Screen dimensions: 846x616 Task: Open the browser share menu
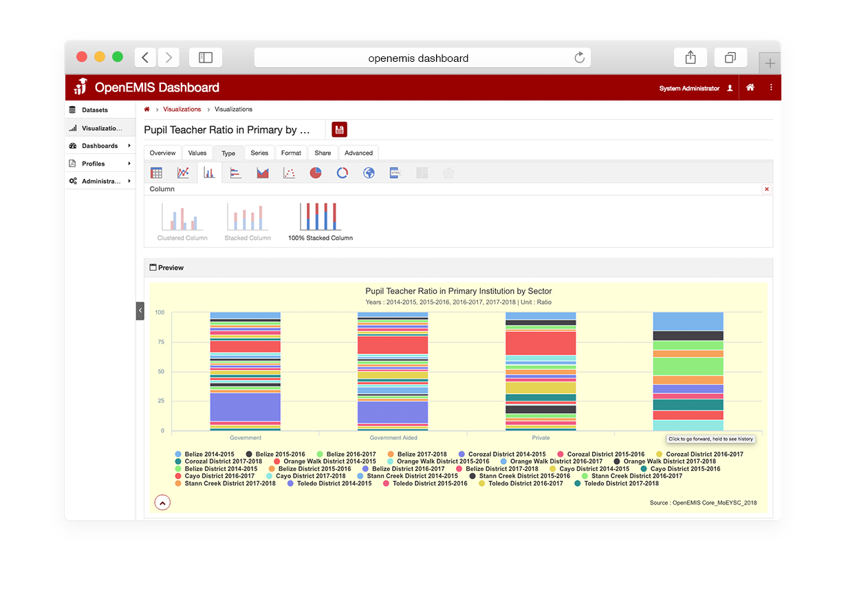coord(691,58)
